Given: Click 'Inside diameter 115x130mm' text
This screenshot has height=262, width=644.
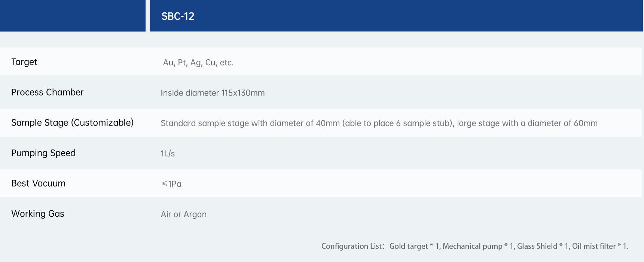Looking at the screenshot, I should point(213,93).
